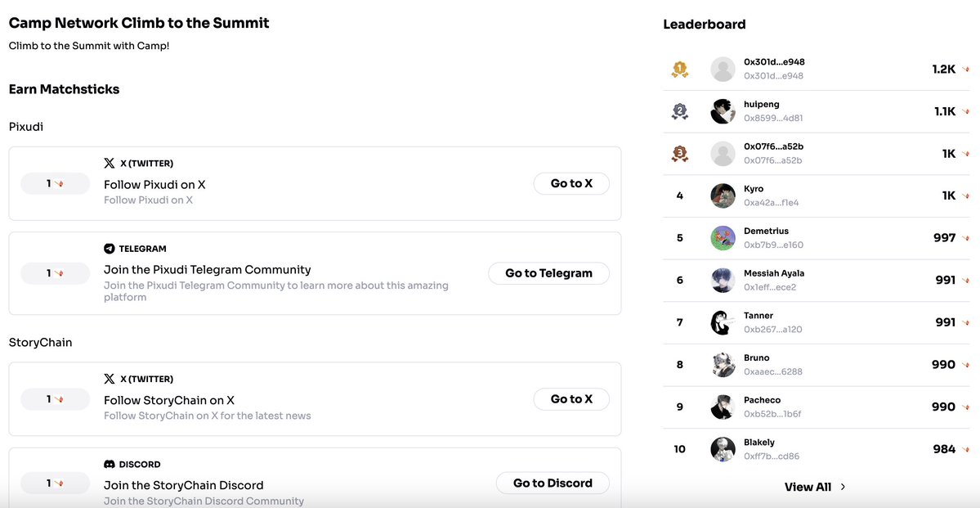Click the bronze third-place medal icon
This screenshot has height=508, width=980.
coord(679,153)
